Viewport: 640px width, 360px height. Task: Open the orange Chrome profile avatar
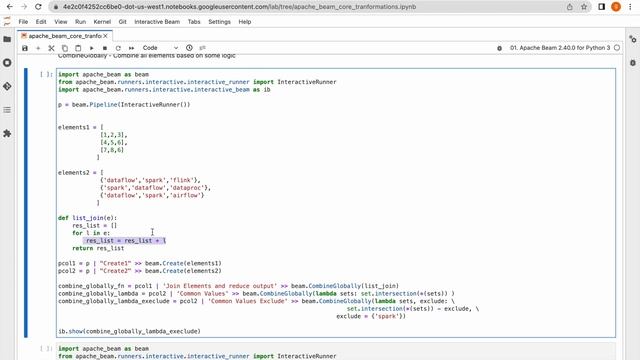click(616, 7)
